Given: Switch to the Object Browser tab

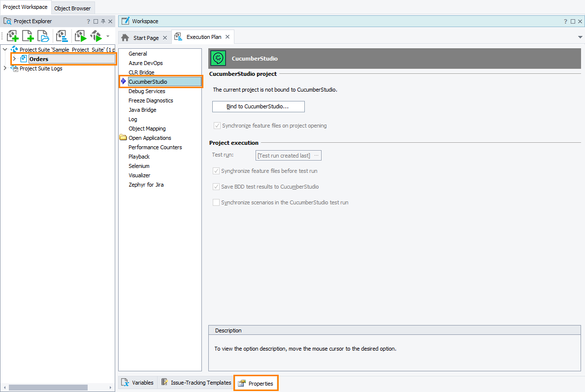Looking at the screenshot, I should point(72,8).
